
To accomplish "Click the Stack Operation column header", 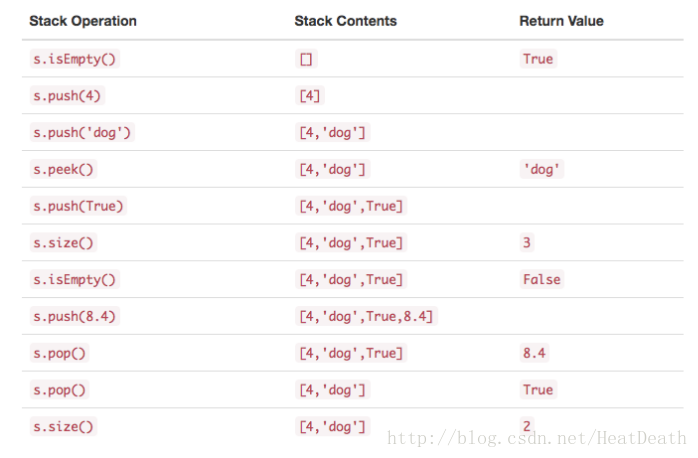I will [x=83, y=21].
